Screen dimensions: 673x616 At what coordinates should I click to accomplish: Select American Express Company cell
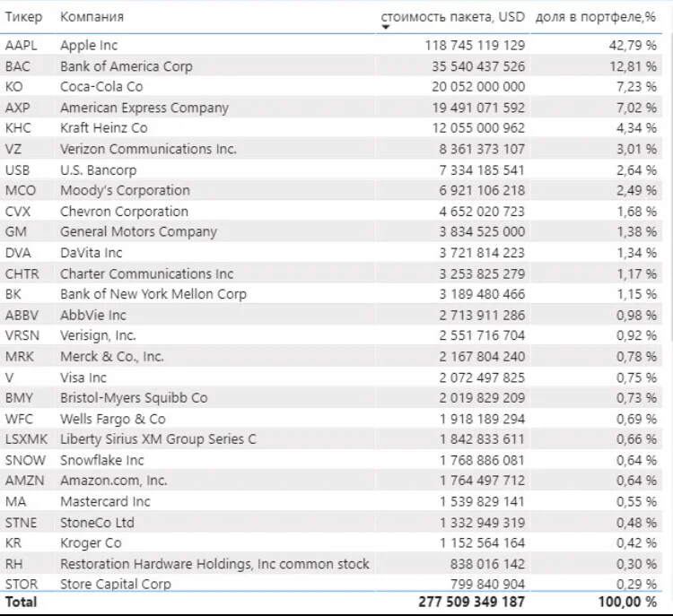(x=144, y=108)
